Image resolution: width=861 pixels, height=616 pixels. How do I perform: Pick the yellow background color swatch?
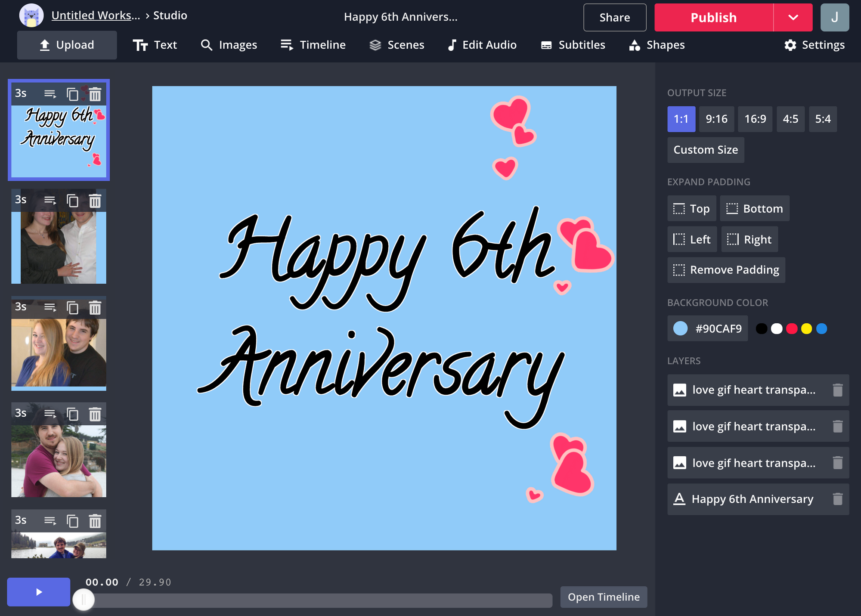coord(806,329)
